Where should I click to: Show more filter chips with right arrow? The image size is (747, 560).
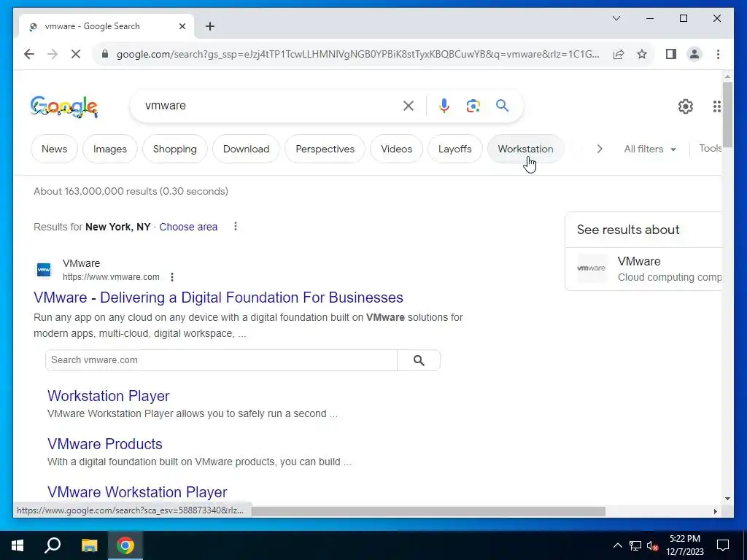(x=600, y=149)
